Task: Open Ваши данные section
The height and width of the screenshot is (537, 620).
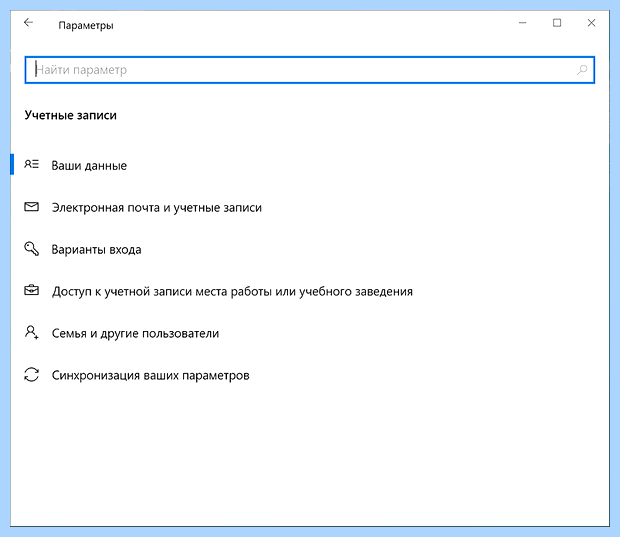Action: [x=89, y=165]
